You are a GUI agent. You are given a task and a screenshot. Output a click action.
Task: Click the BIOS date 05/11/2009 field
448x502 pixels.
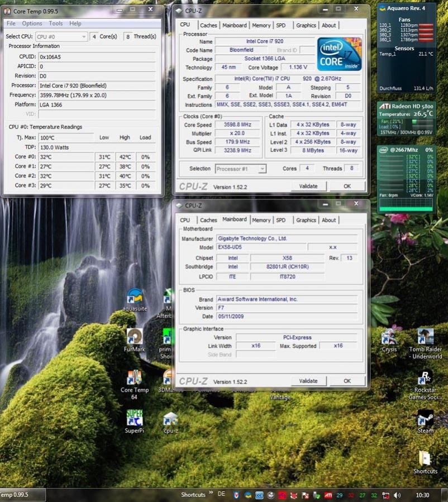point(287,316)
